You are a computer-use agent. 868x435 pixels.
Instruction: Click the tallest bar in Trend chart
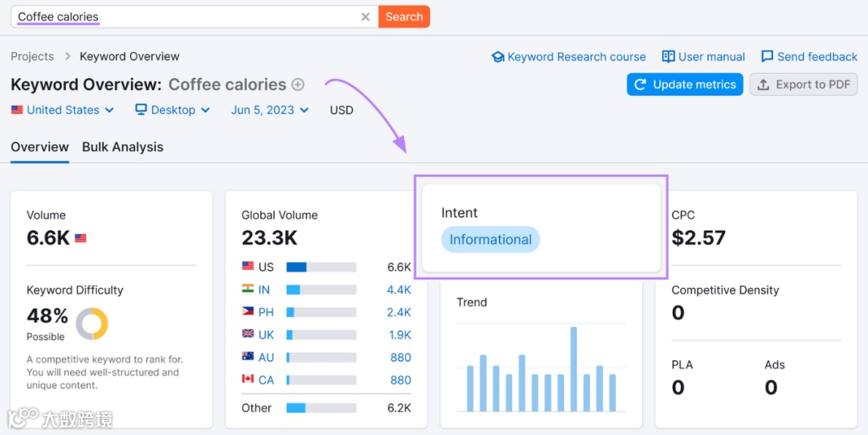(x=574, y=369)
